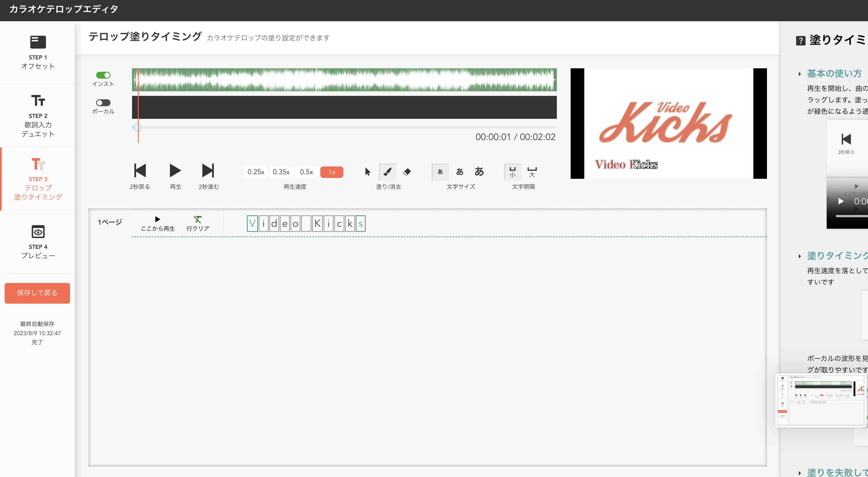The width and height of the screenshot is (868, 477).
Task: Click the rewind 2 seconds icon
Action: 140,170
